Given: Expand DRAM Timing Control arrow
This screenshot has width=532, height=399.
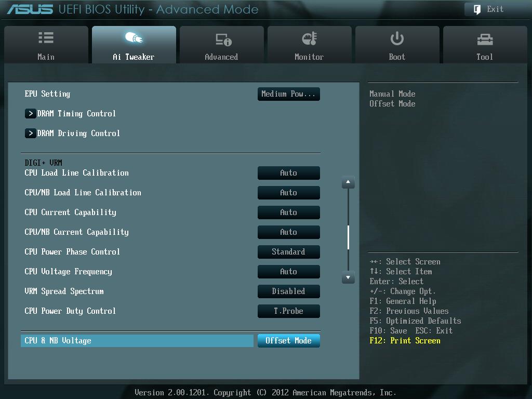Looking at the screenshot, I should pos(31,113).
